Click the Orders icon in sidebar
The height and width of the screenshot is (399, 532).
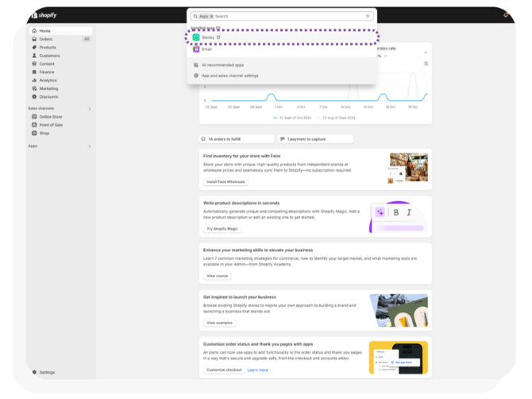[34, 39]
